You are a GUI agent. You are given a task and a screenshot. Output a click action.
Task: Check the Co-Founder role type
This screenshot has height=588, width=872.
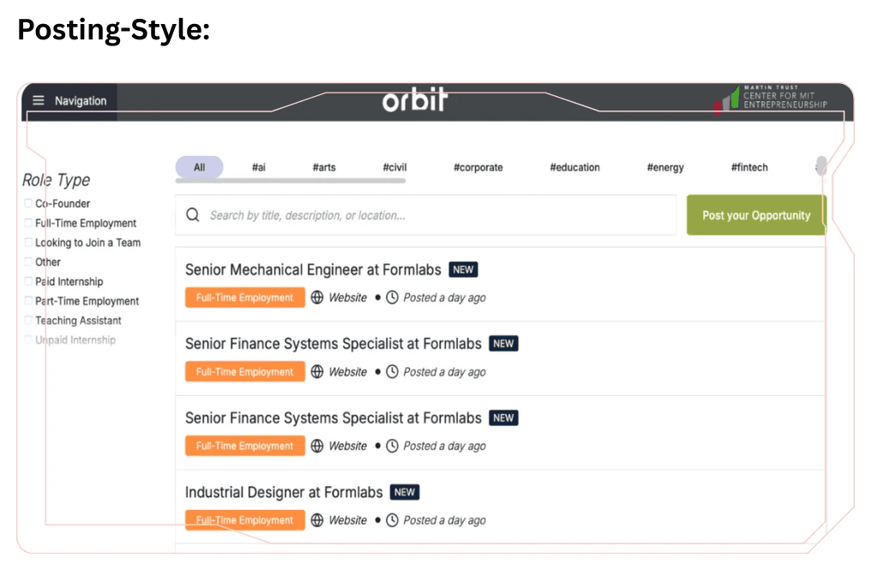click(28, 203)
